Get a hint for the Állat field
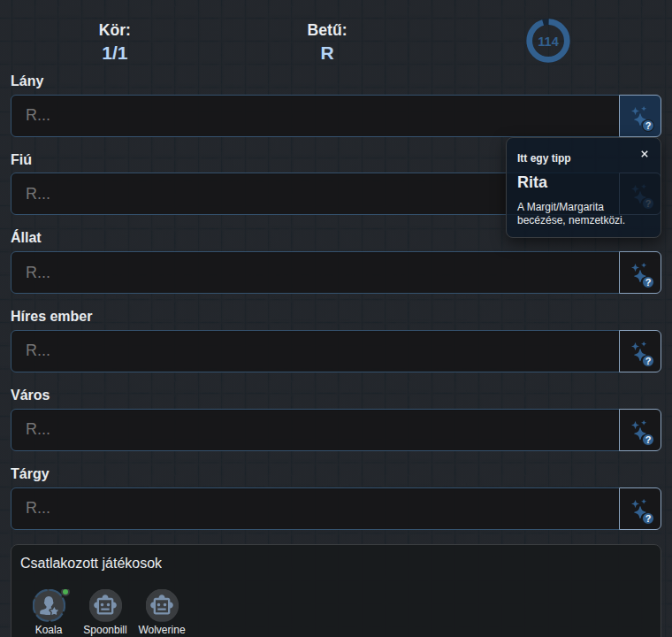The height and width of the screenshot is (637, 672). pos(640,272)
